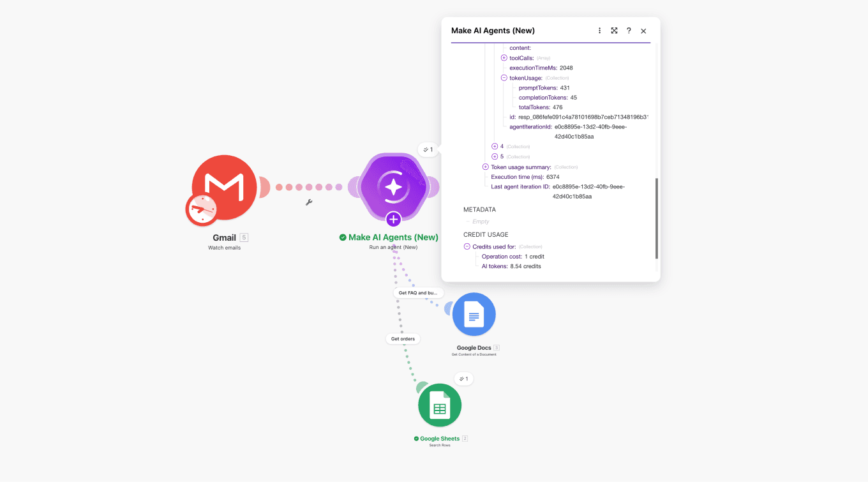
Task: Open the three-dot menu in the panel header
Action: click(x=599, y=30)
